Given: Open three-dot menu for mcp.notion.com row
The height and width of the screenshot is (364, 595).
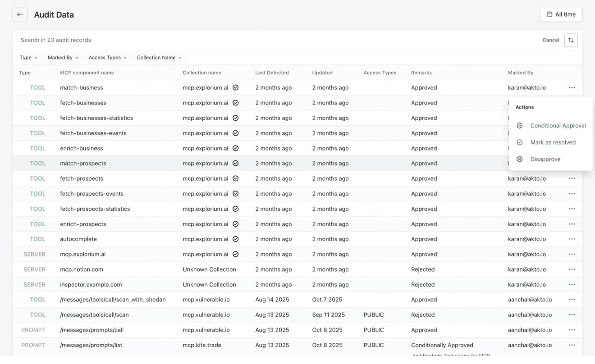Looking at the screenshot, I should [572, 269].
